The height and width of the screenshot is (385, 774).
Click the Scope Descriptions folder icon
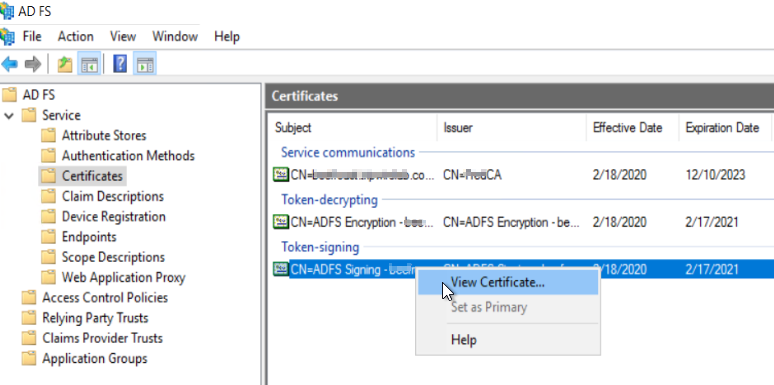(x=48, y=257)
